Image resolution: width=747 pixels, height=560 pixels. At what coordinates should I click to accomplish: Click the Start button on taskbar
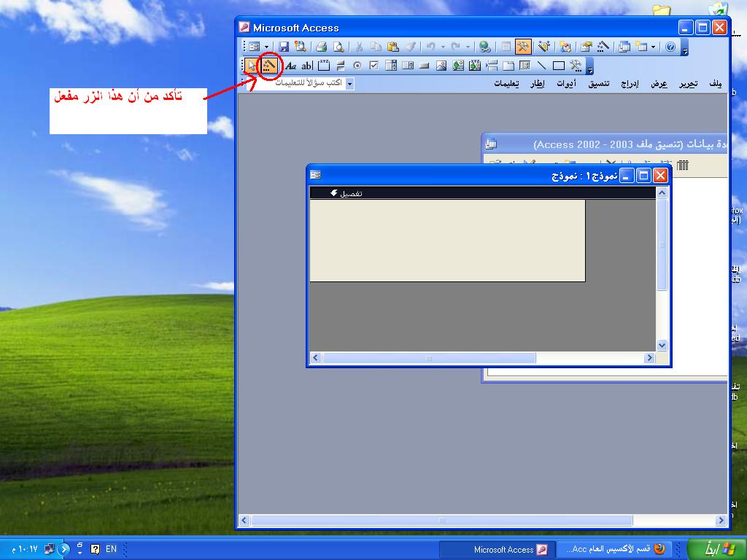[715, 549]
